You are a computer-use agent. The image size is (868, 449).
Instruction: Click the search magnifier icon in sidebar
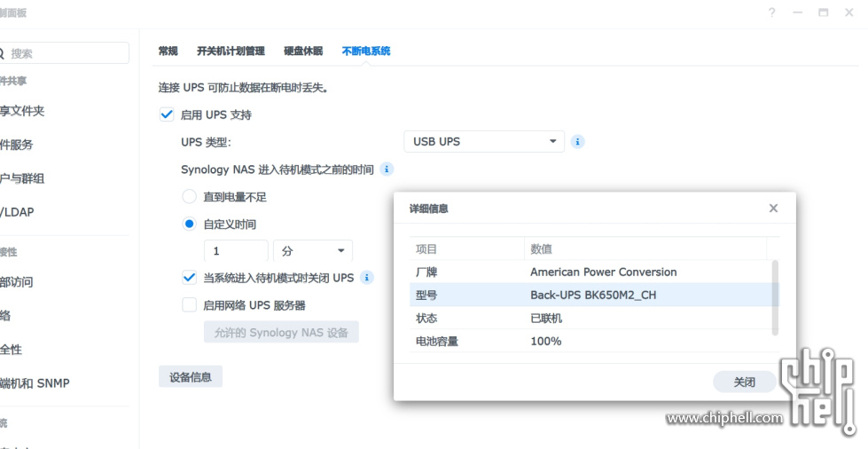[x=2, y=54]
